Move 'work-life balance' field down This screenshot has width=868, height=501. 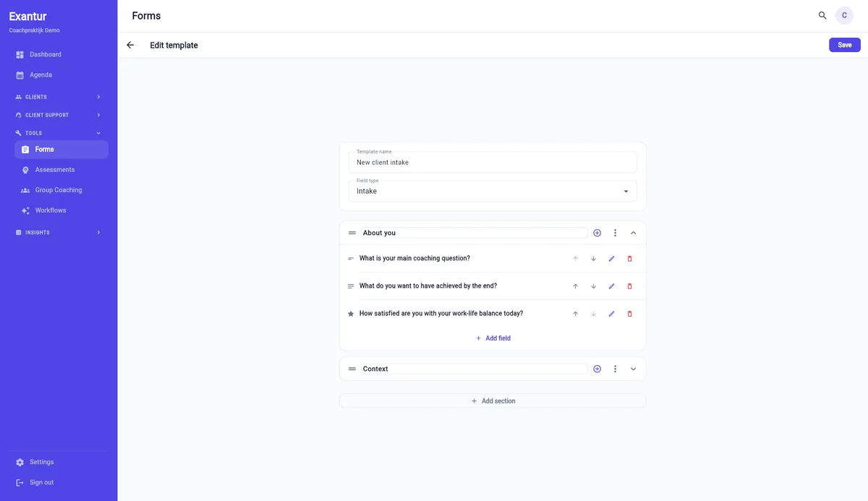pyautogui.click(x=593, y=314)
